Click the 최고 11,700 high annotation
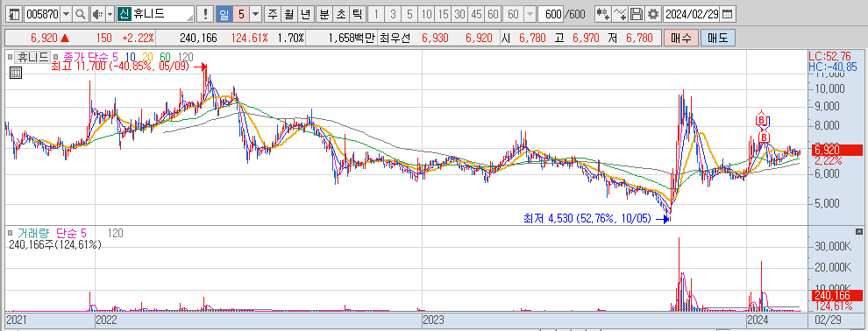The image size is (868, 331). pyautogui.click(x=119, y=67)
